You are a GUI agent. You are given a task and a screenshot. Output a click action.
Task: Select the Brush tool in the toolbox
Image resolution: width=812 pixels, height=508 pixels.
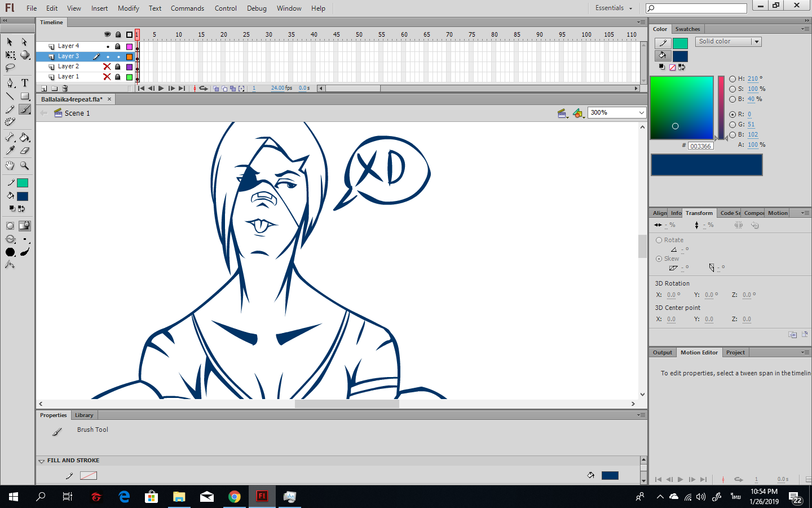[x=24, y=109]
